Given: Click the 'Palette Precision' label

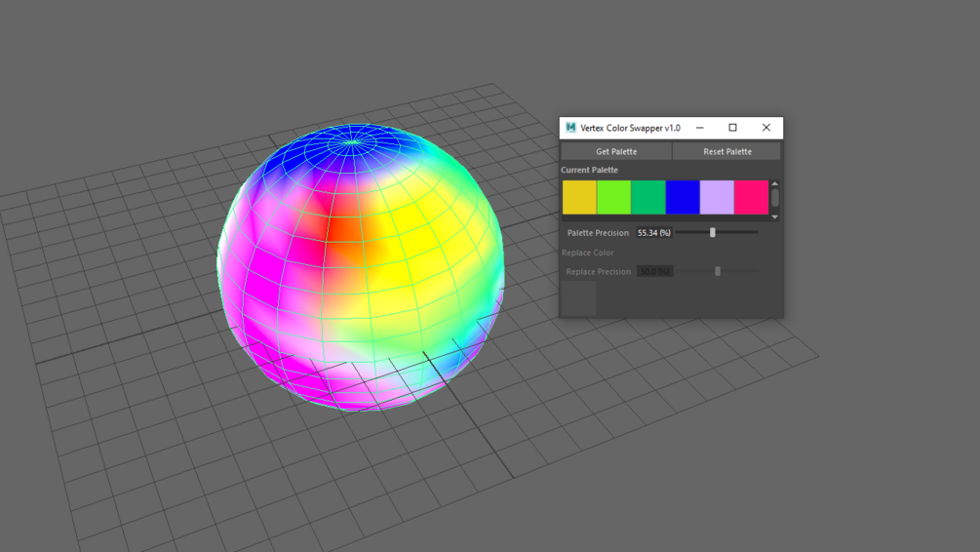Looking at the screenshot, I should (598, 232).
